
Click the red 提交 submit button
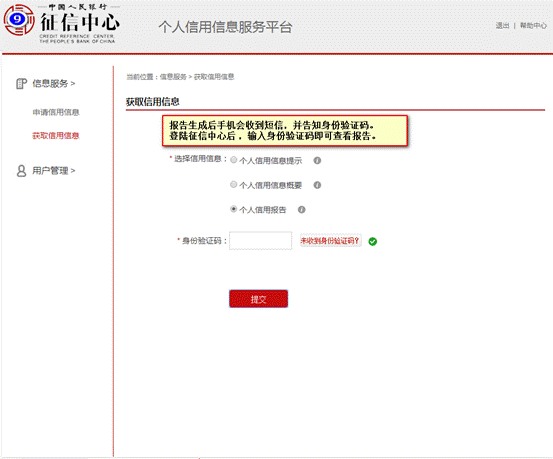(259, 299)
